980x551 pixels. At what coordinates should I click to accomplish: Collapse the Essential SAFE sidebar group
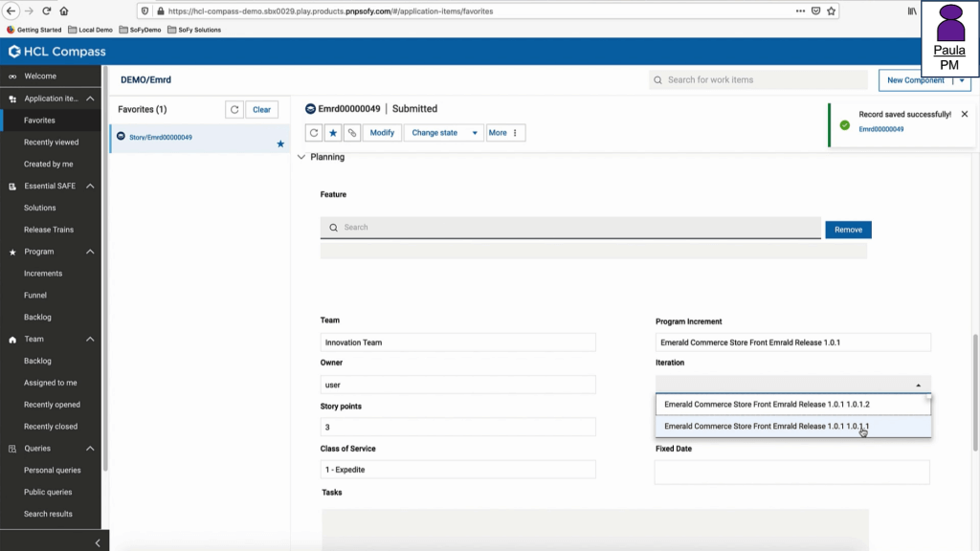(90, 186)
